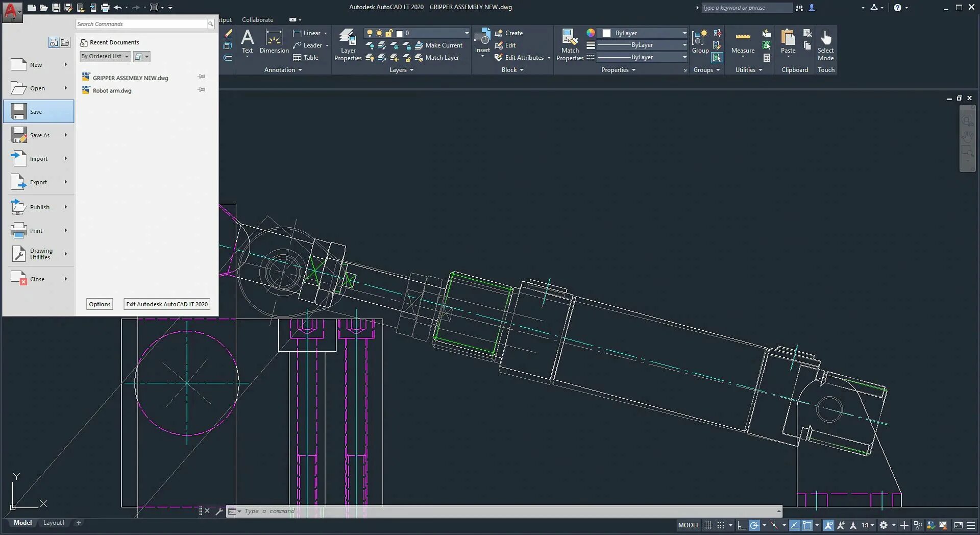Viewport: 980px width, 535px height.
Task: Select the Match Properties tool
Action: [x=570, y=45]
